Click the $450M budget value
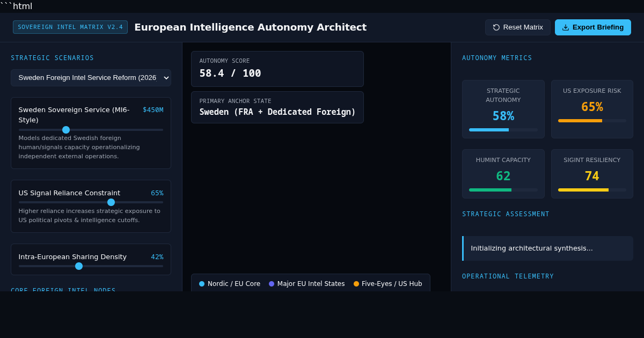644x338 pixels. 153,110
